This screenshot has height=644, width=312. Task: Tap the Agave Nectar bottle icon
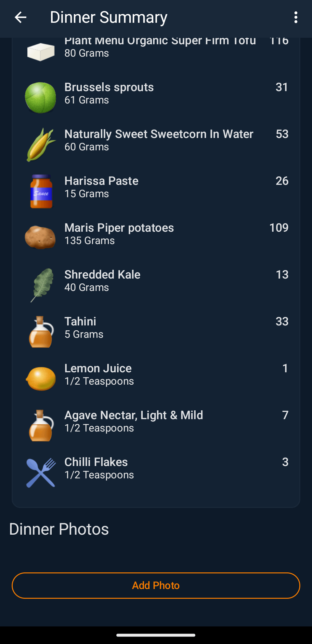tap(41, 426)
